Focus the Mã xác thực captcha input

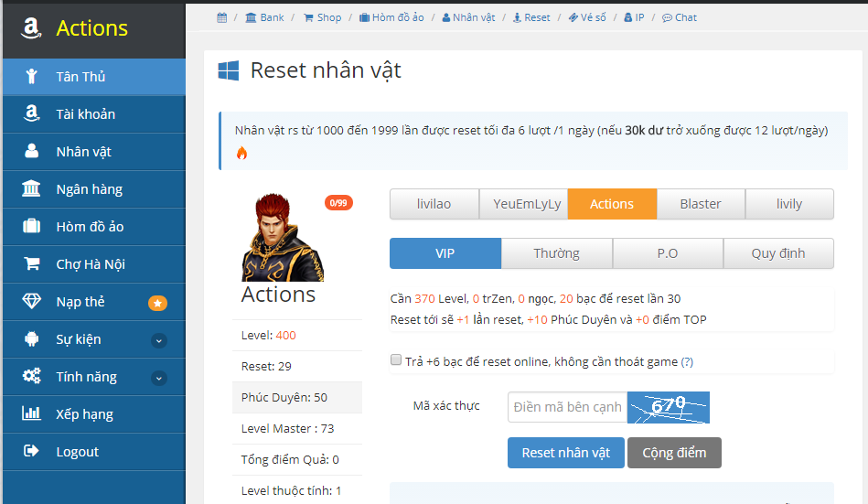(567, 407)
